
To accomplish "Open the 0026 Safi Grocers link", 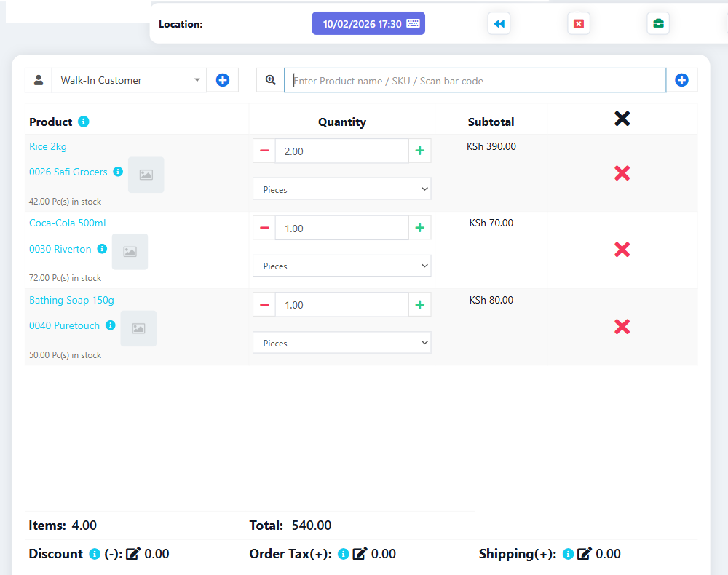I will pyautogui.click(x=68, y=172).
